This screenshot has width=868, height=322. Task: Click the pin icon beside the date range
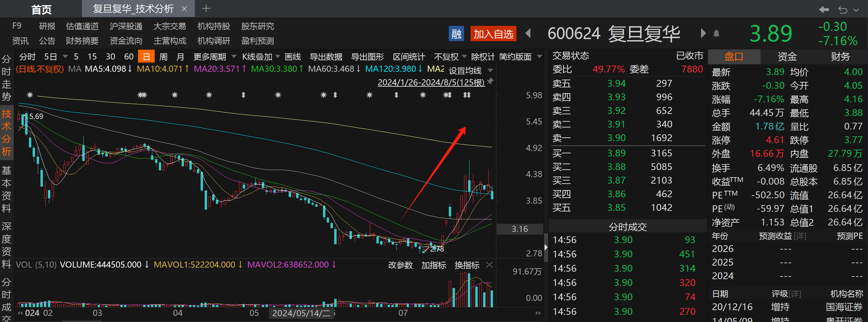pyautogui.click(x=490, y=81)
